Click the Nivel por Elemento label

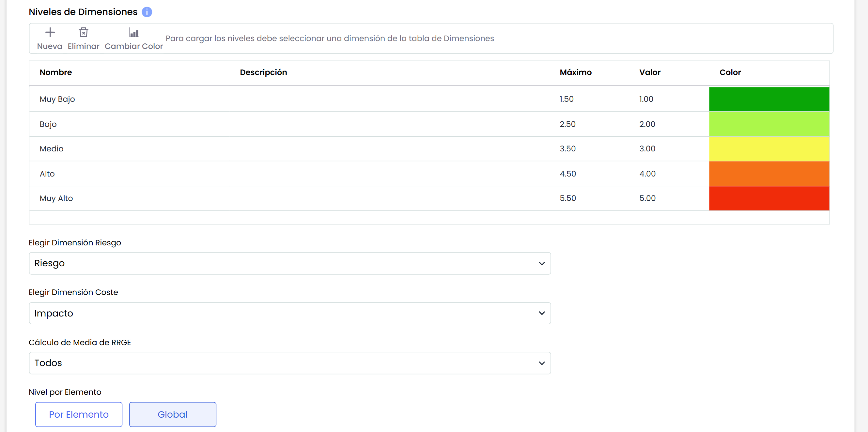coord(65,392)
